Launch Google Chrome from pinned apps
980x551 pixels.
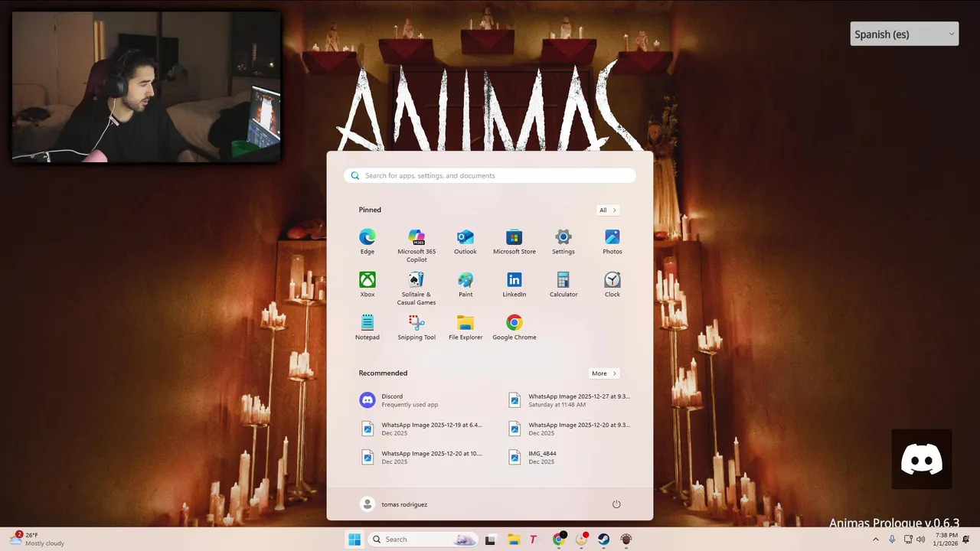tap(514, 327)
